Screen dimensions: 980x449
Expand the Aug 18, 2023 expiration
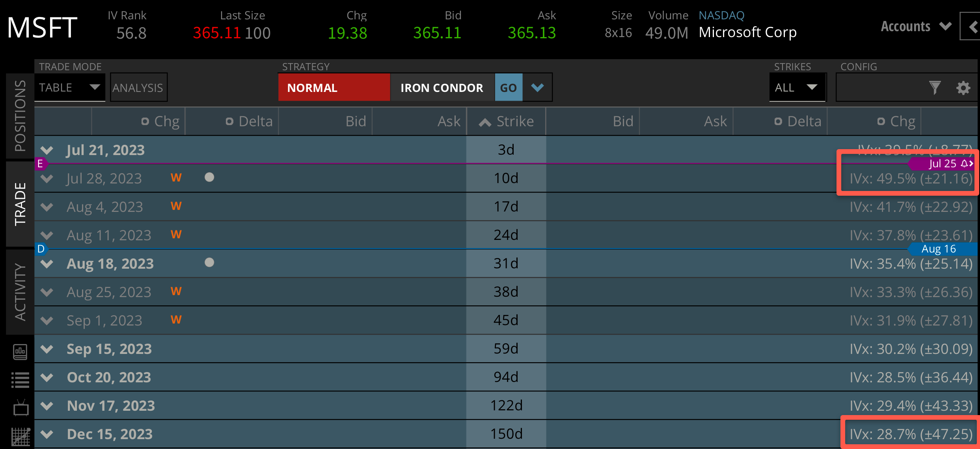[x=47, y=264]
